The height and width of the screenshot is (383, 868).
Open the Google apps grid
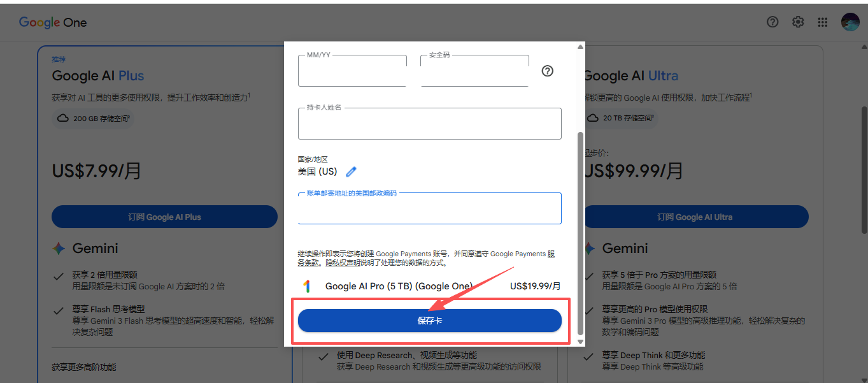coord(823,22)
